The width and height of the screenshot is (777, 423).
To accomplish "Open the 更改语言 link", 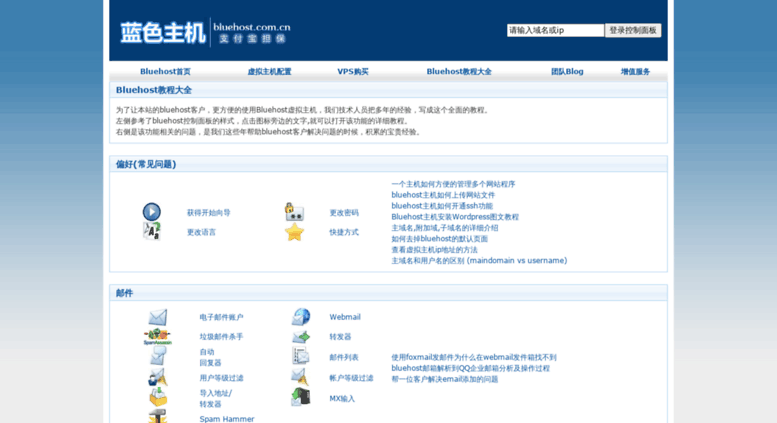I will (201, 232).
